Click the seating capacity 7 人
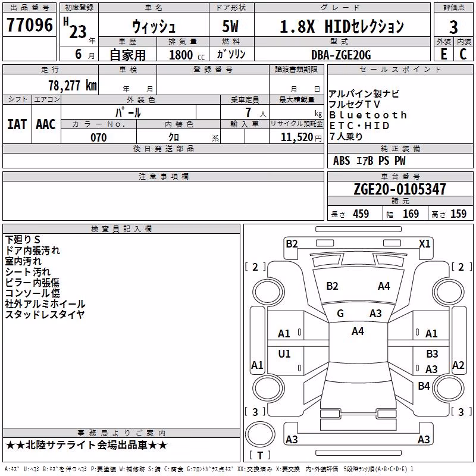This screenshot has width=476, height=476. (256, 112)
